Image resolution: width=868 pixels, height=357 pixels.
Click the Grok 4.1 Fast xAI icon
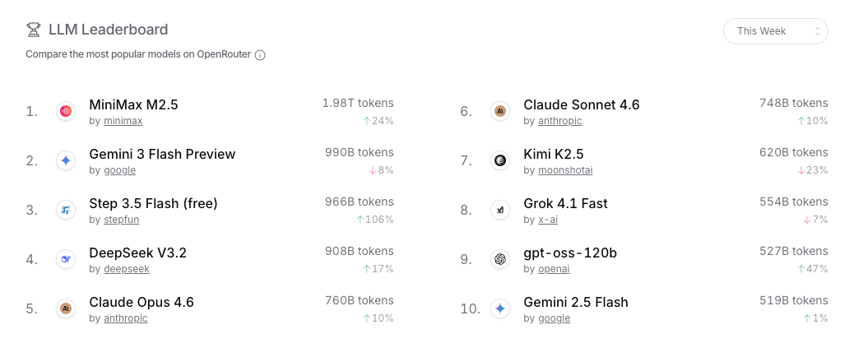[x=499, y=210]
